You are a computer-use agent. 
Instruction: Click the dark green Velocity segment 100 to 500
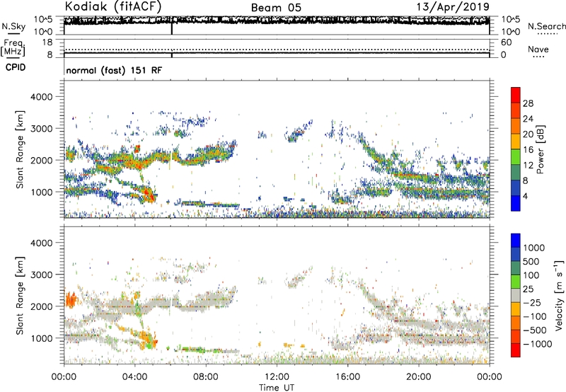point(516,268)
